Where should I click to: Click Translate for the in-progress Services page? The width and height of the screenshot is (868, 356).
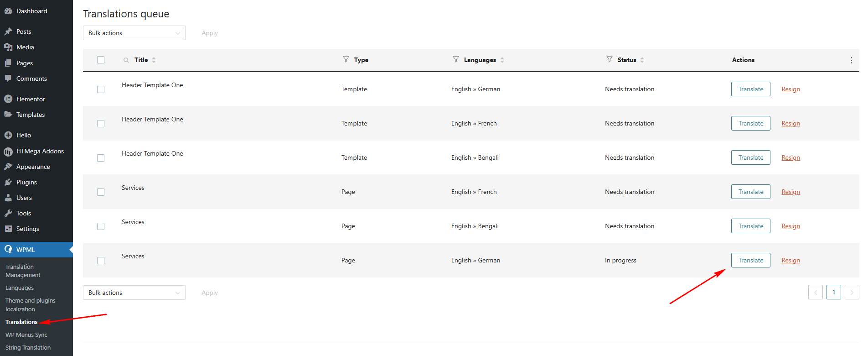pyautogui.click(x=750, y=260)
